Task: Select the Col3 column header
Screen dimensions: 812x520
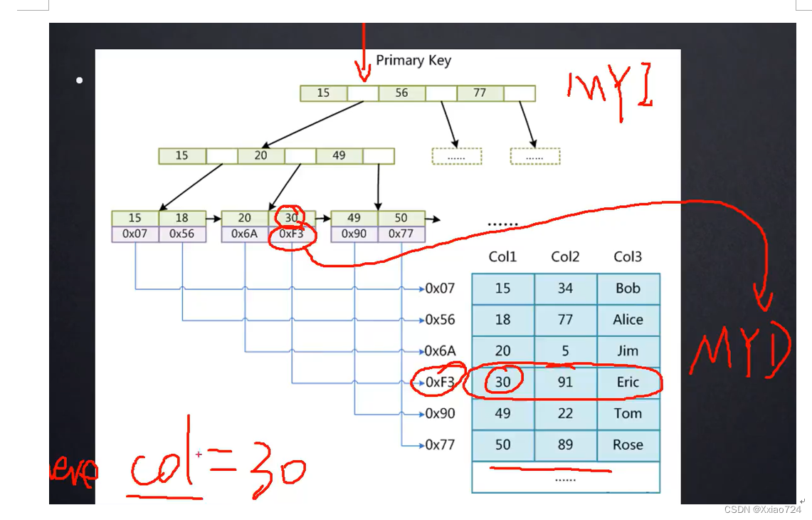Action: 628,256
